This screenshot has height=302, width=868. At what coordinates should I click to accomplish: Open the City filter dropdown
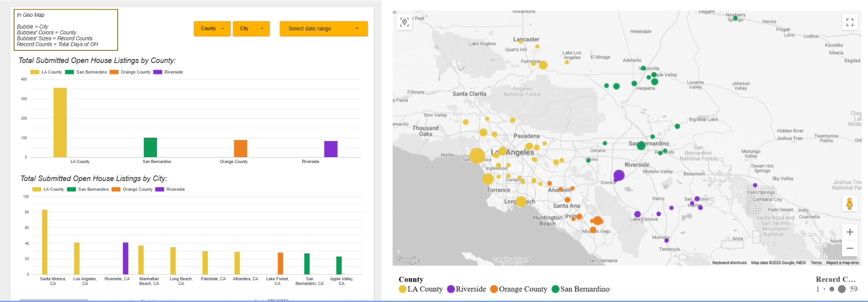251,29
